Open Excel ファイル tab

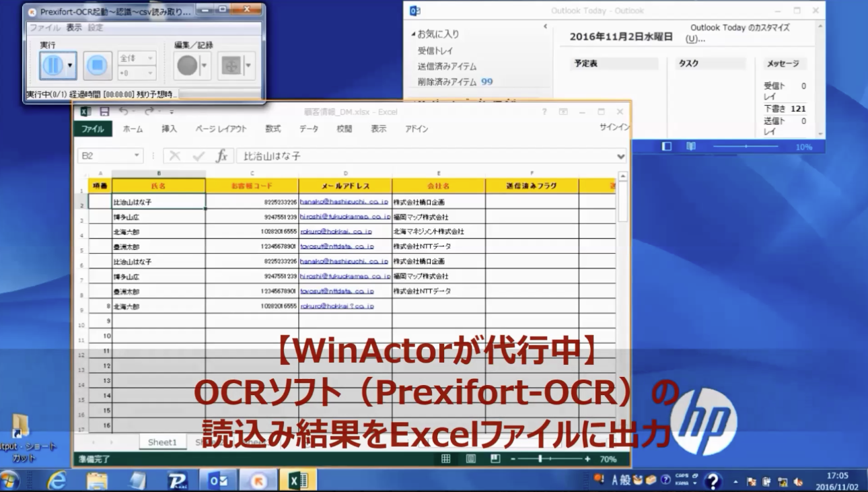click(93, 129)
